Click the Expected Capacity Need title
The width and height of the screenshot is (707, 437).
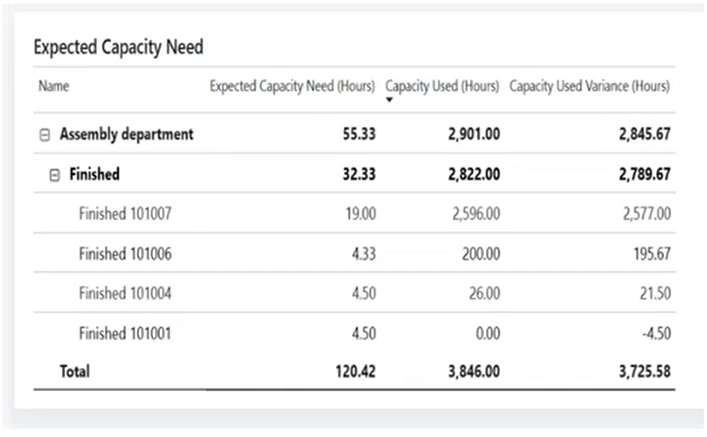pyautogui.click(x=118, y=47)
